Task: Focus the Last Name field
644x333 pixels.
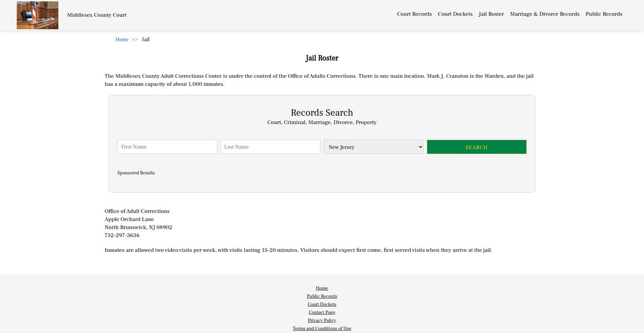Action: tap(270, 147)
